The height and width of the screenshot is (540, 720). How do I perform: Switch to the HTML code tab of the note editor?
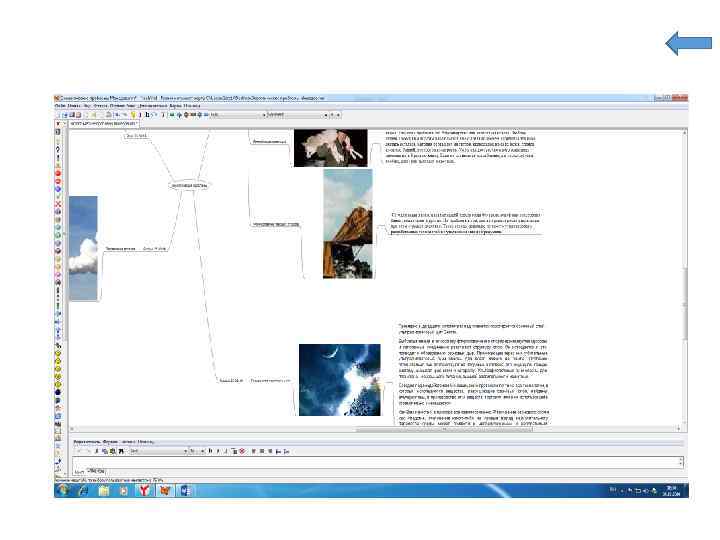(x=96, y=471)
